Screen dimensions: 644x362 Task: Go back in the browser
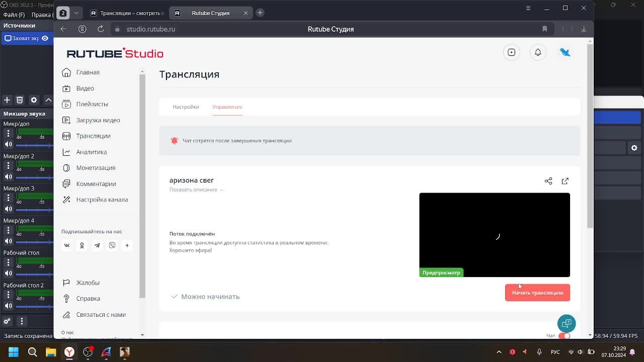tap(64, 29)
